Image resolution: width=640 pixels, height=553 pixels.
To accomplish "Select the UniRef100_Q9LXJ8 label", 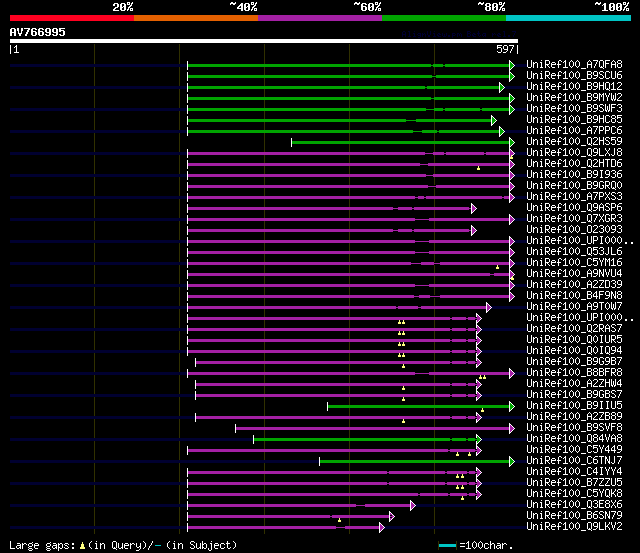I will pyautogui.click(x=574, y=153).
